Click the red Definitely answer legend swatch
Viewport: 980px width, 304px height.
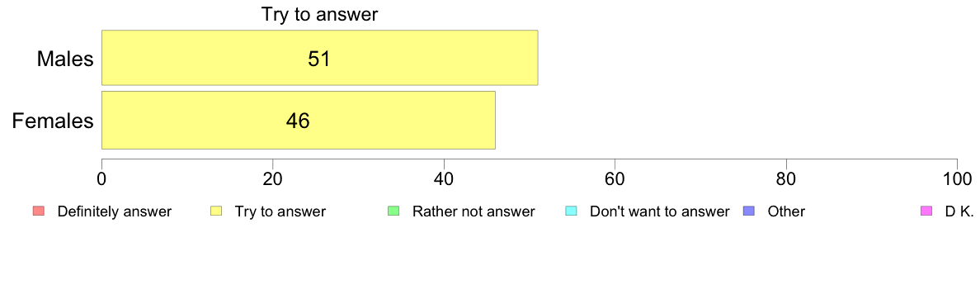(37, 211)
